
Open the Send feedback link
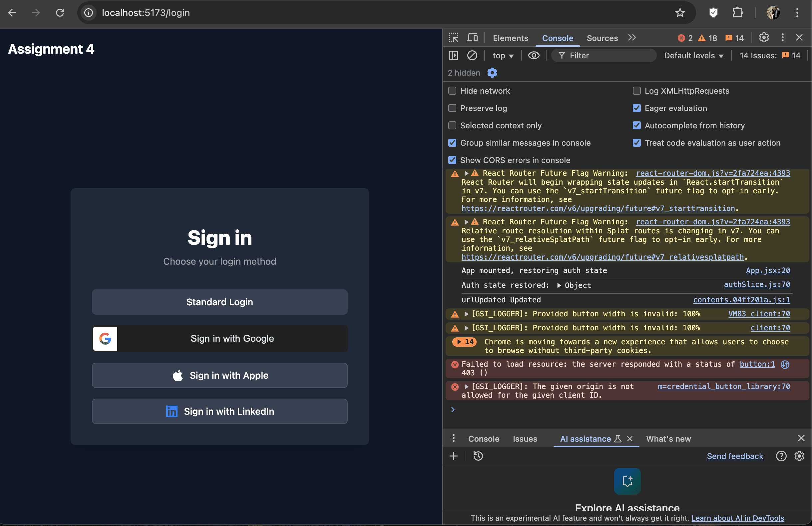click(735, 456)
